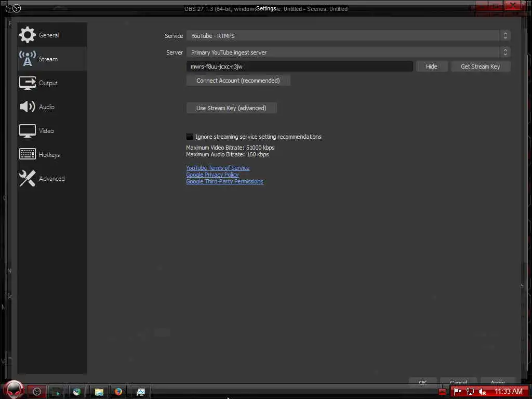532x399 pixels.
Task: Open the Audio speaker icon
Action: pyautogui.click(x=27, y=107)
